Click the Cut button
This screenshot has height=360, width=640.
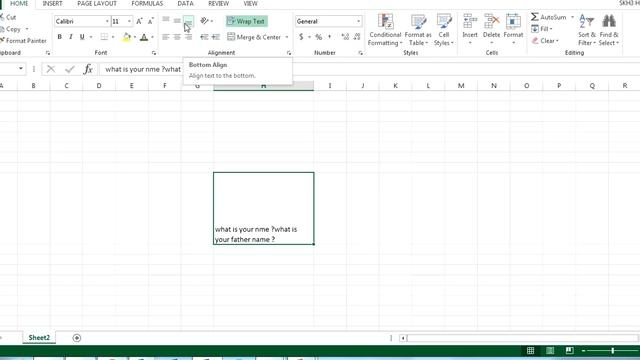[x=9, y=17]
